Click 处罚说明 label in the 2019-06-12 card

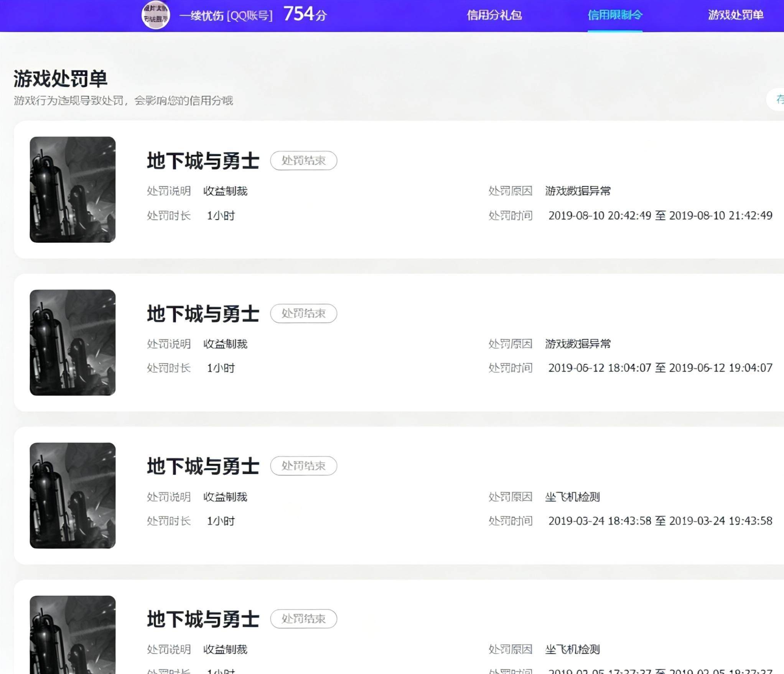[169, 344]
